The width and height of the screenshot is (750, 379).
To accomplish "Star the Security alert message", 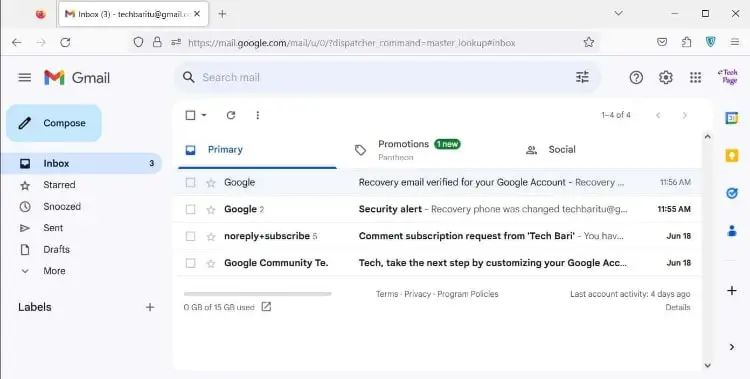I will point(210,209).
